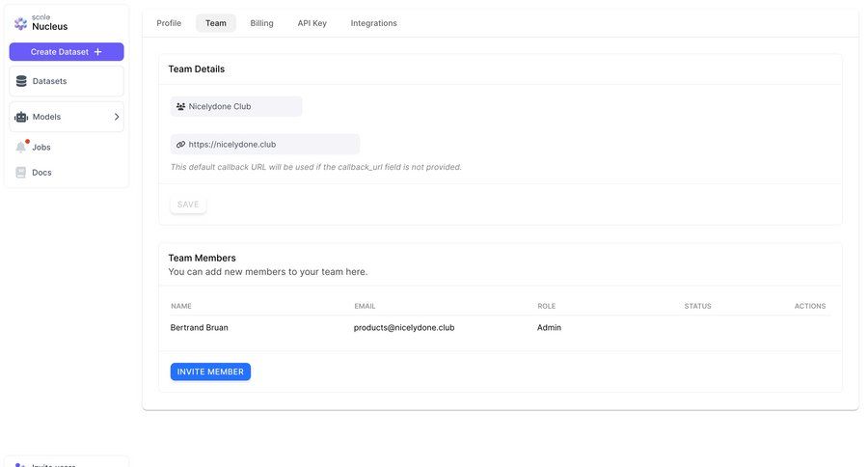This screenshot has width=868, height=467.
Task: Click the products@nicelydone.club email cell
Action: 404,327
